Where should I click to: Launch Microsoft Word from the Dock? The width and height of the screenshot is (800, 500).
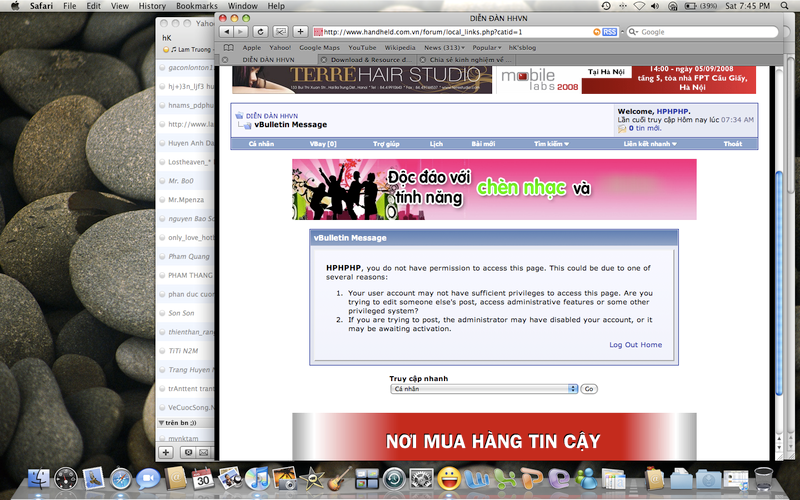477,479
